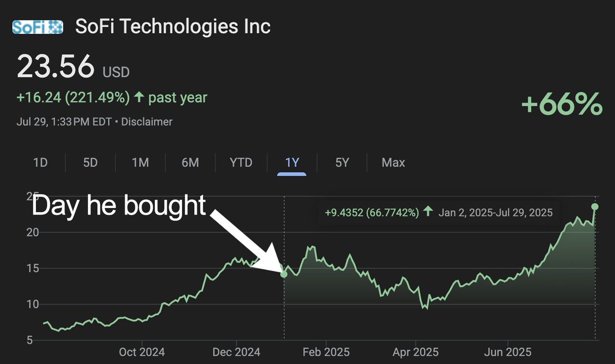Show the Max time range

[x=393, y=163]
